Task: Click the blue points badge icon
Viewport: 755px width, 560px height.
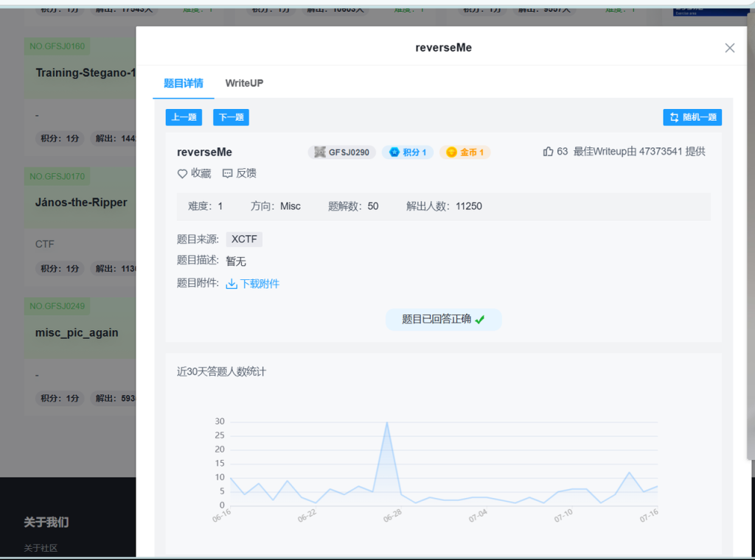Action: pos(394,153)
